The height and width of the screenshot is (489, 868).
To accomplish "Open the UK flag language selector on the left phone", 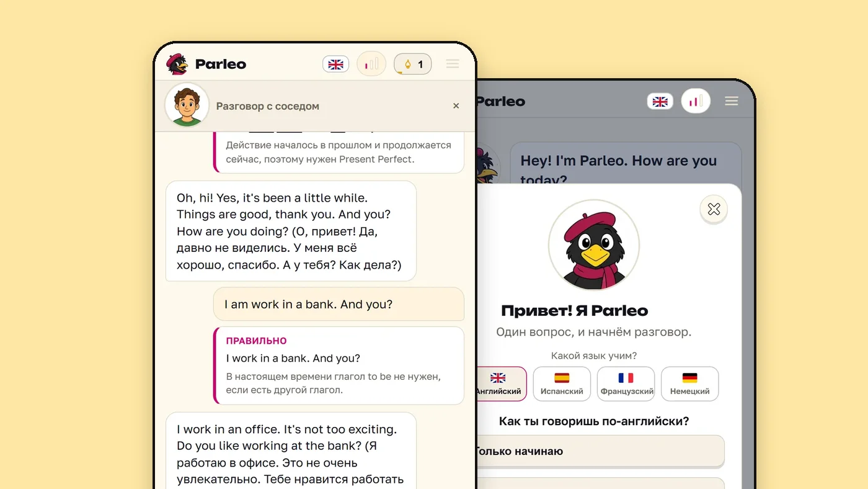I will pyautogui.click(x=335, y=64).
